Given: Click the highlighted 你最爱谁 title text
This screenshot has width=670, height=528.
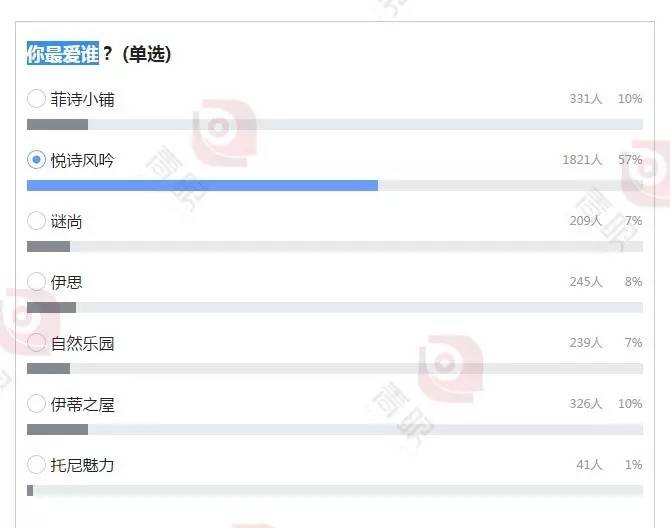Looking at the screenshot, I should tap(63, 54).
